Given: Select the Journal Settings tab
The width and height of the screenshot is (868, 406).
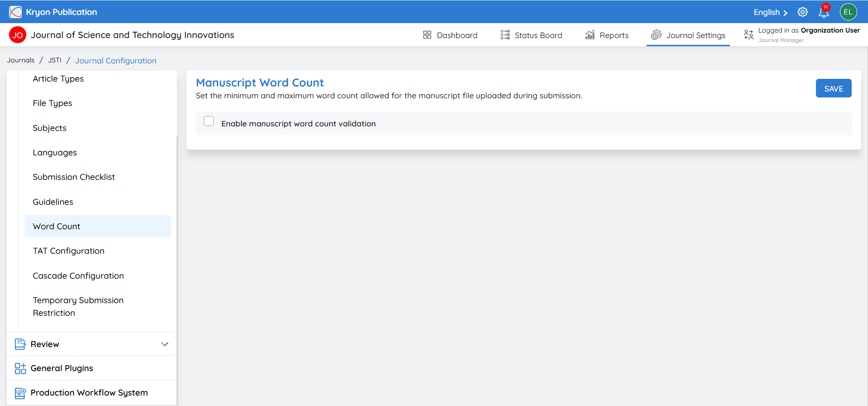Looking at the screenshot, I should [688, 35].
